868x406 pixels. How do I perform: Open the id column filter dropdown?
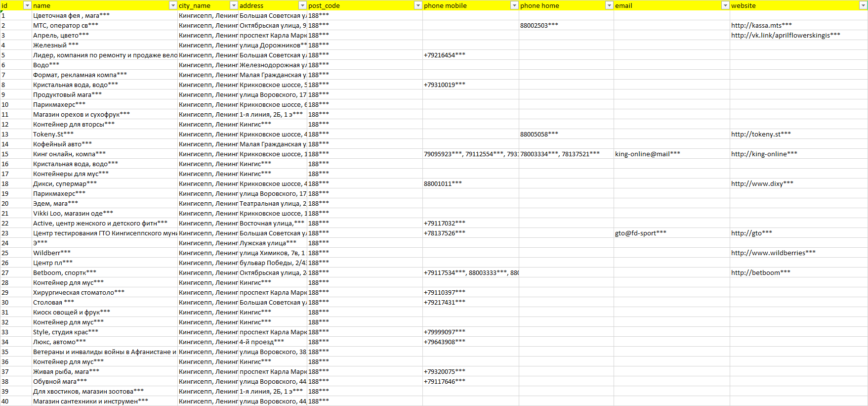coord(27,5)
